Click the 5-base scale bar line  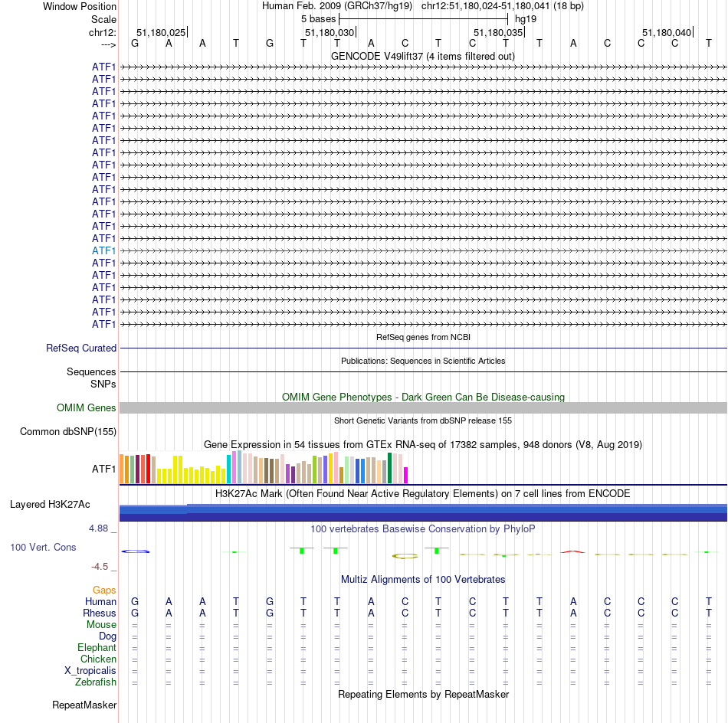(x=424, y=19)
